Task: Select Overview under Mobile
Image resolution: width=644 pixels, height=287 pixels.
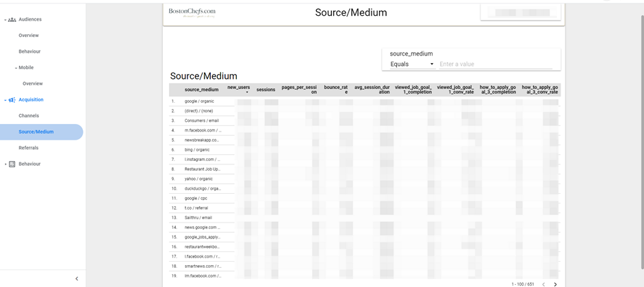Action: [33, 84]
